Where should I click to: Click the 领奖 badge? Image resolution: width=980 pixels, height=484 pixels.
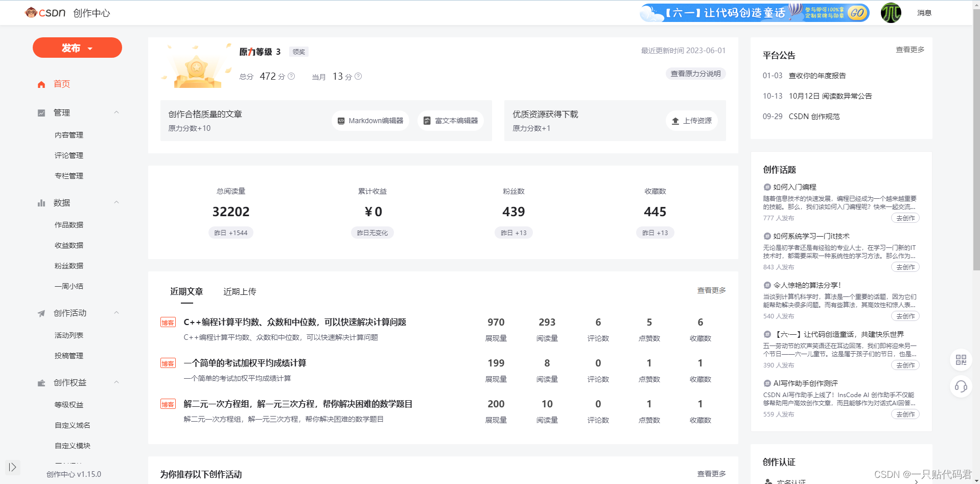(299, 52)
